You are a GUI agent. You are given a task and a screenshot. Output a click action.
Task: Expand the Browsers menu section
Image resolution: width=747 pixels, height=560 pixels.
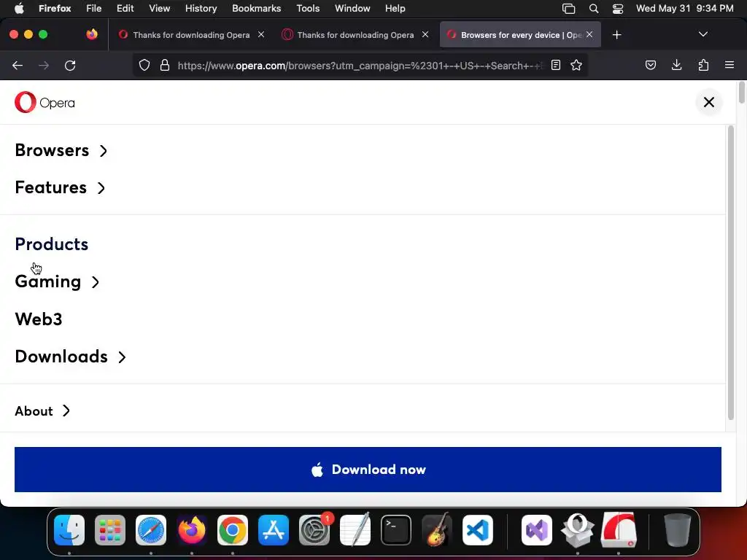(x=61, y=150)
